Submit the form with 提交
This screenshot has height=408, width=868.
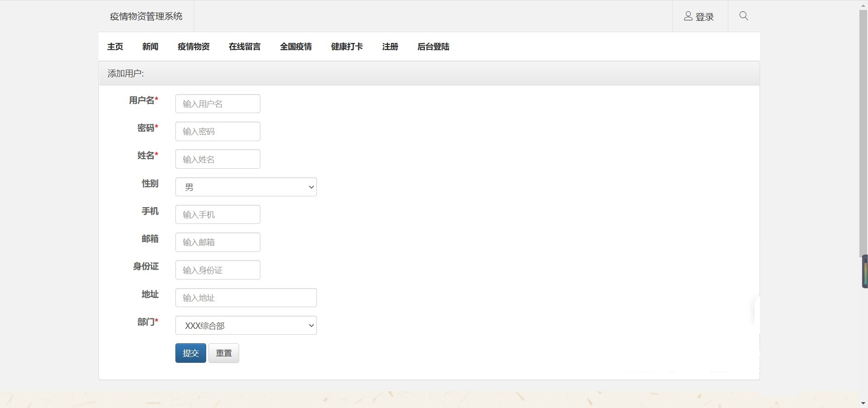[x=191, y=353]
